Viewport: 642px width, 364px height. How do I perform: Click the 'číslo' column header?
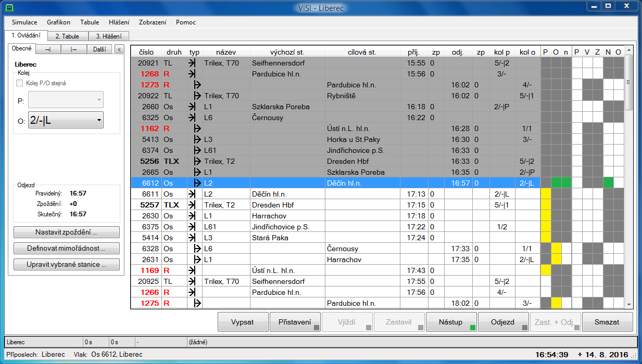click(x=146, y=52)
